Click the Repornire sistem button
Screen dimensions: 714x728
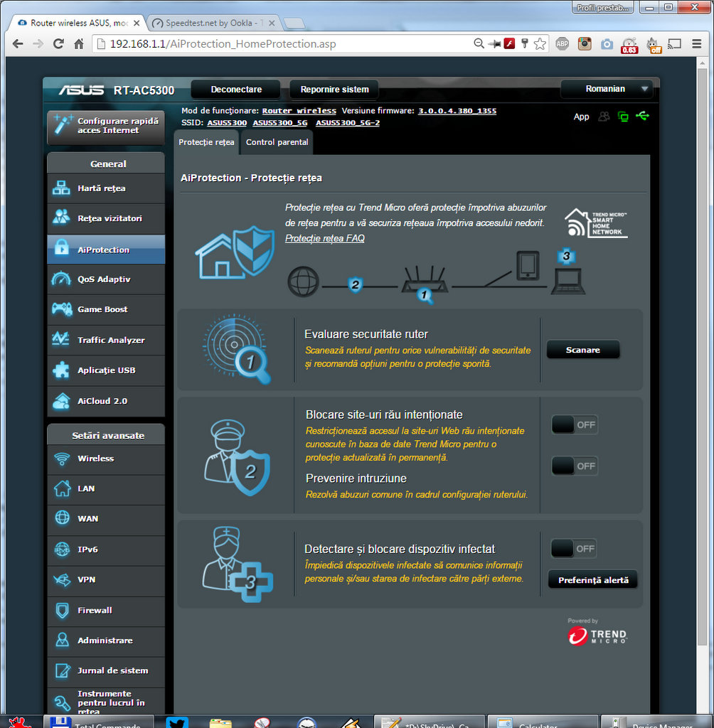[x=334, y=89]
